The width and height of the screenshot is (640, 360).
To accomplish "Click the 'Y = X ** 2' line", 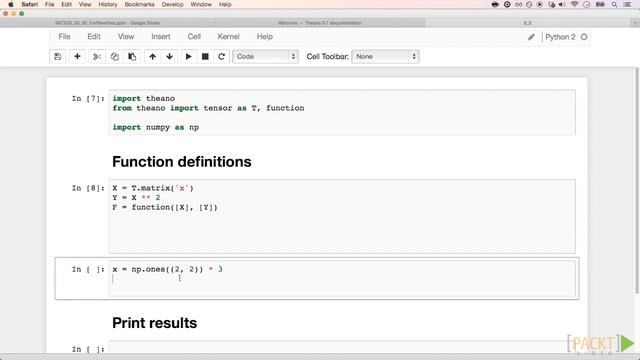I will [136, 198].
